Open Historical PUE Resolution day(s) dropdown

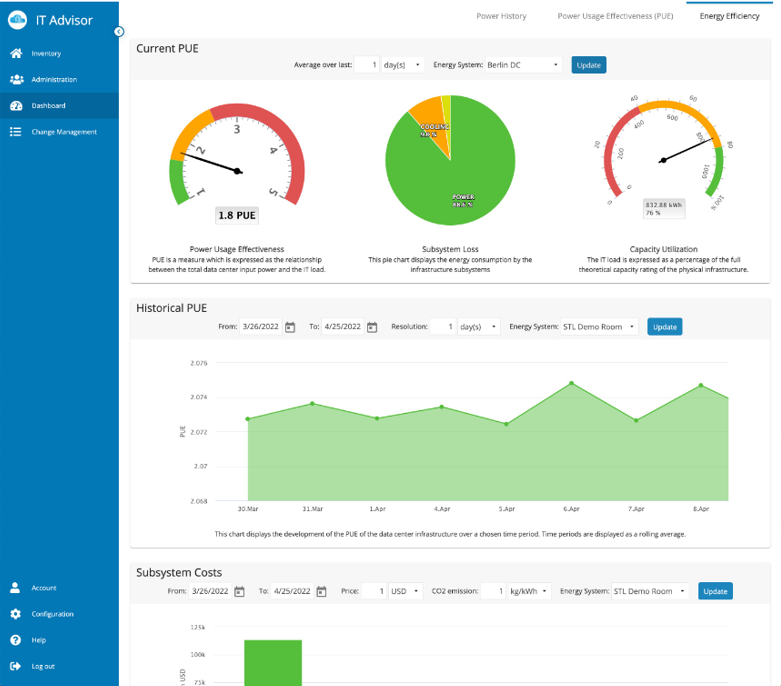(x=479, y=327)
